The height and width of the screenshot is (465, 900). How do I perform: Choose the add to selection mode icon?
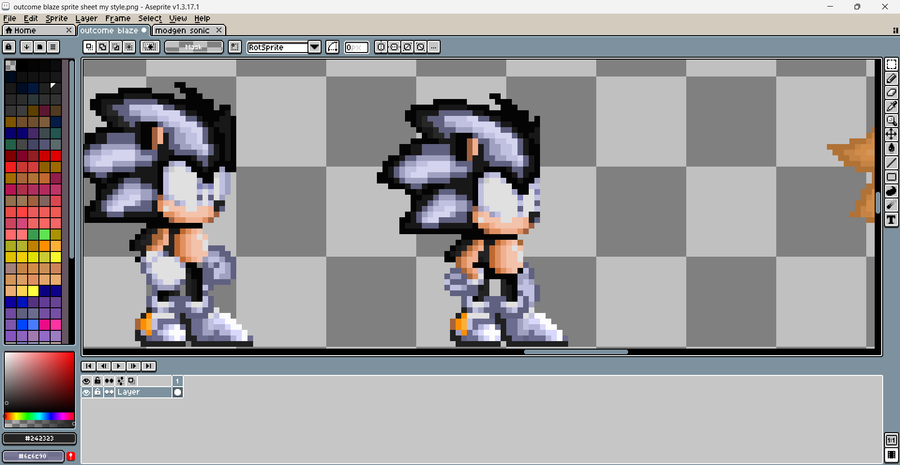point(103,47)
